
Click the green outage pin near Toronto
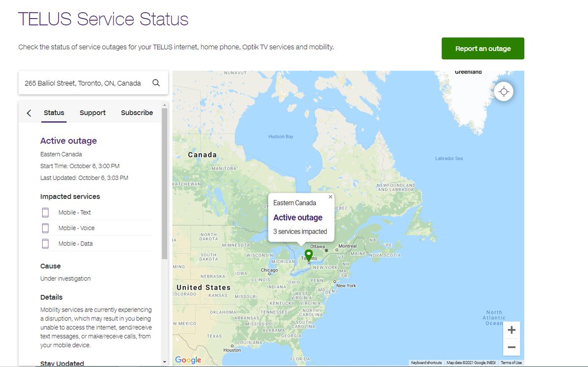[309, 255]
